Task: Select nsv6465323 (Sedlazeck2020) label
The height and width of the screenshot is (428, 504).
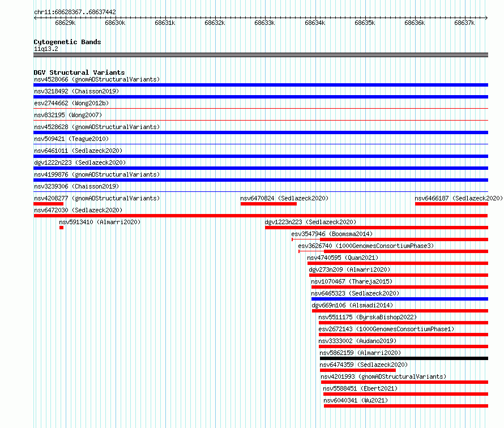Action: (x=355, y=293)
